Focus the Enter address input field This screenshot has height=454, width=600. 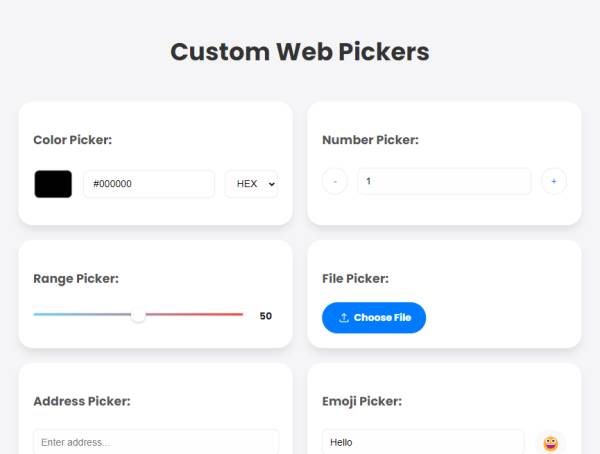click(156, 442)
